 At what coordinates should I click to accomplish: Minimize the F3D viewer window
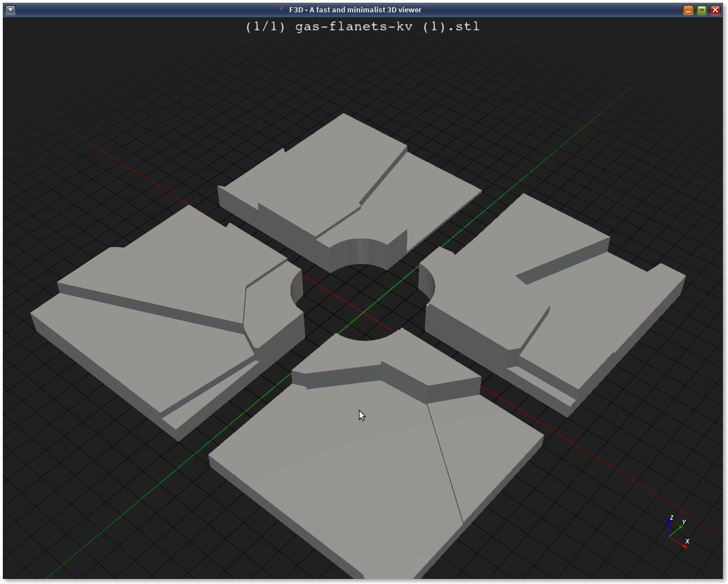pos(688,10)
